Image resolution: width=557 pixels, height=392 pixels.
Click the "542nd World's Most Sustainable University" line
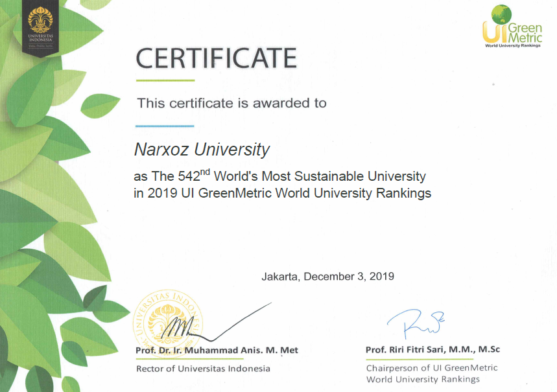tap(280, 176)
